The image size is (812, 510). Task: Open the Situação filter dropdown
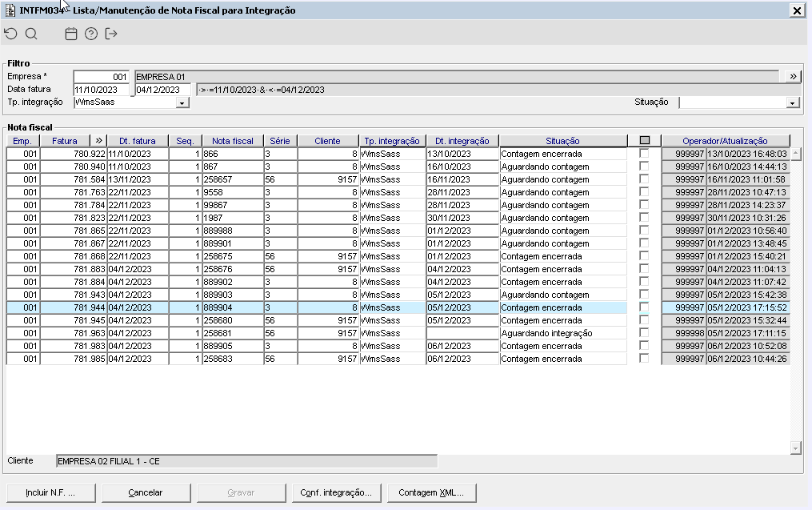click(x=792, y=102)
